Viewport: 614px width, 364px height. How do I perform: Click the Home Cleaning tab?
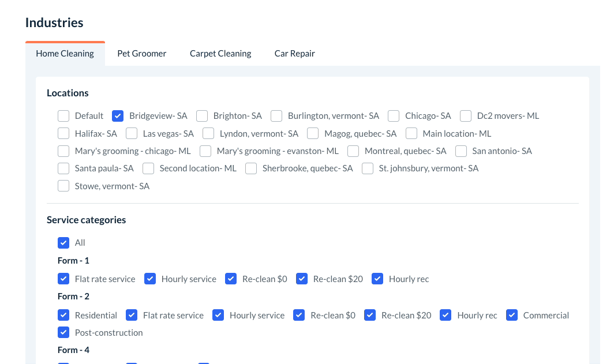[x=65, y=54]
